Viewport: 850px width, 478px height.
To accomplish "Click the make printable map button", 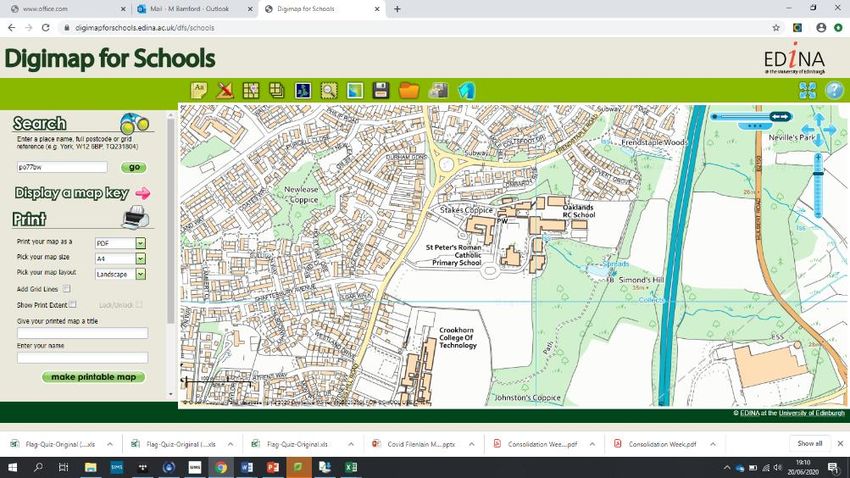I will [93, 377].
